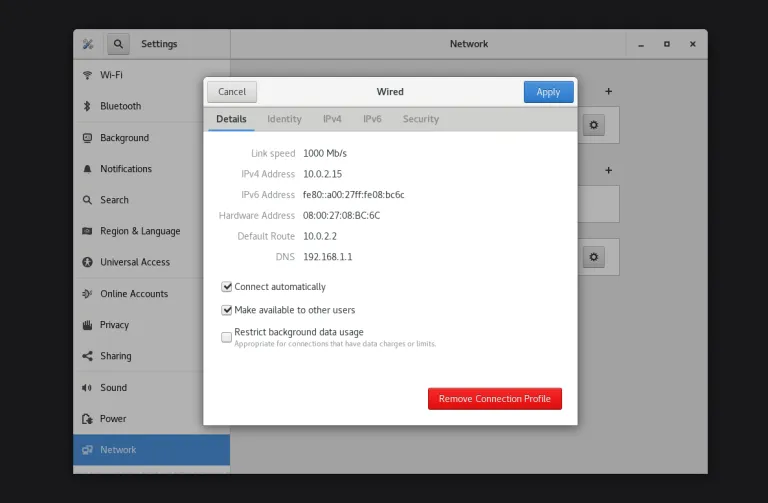Open Power label in sidebar
Screen dimensions: 768x503
pyautogui.click(x=113, y=419)
